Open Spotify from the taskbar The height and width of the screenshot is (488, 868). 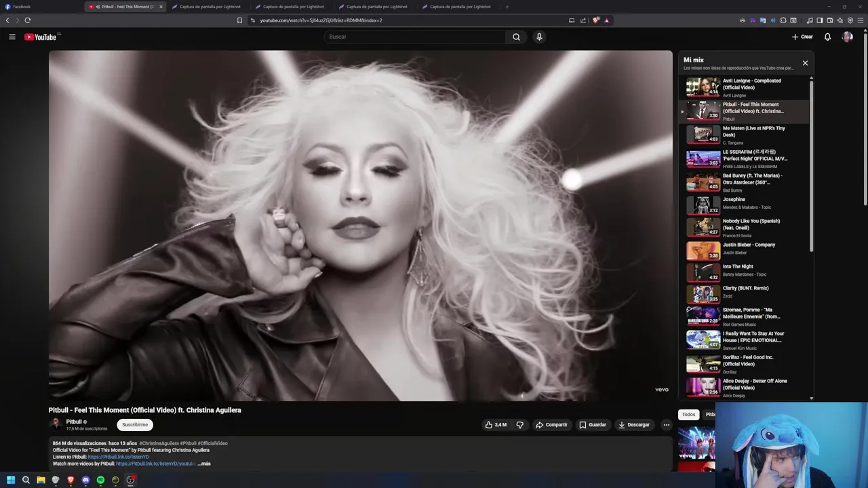[100, 480]
